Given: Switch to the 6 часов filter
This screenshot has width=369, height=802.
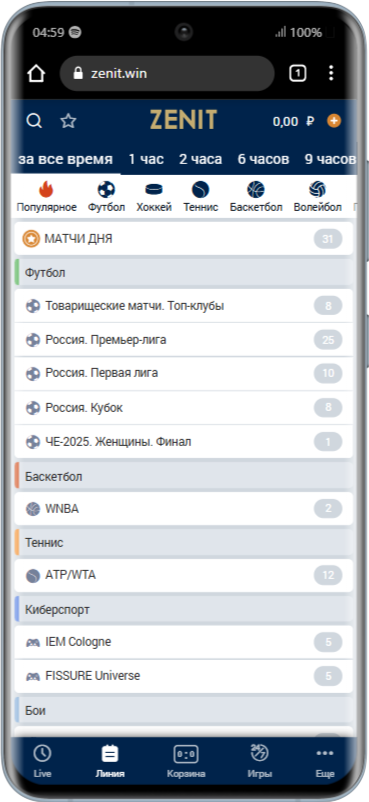Looking at the screenshot, I should pos(263,159).
